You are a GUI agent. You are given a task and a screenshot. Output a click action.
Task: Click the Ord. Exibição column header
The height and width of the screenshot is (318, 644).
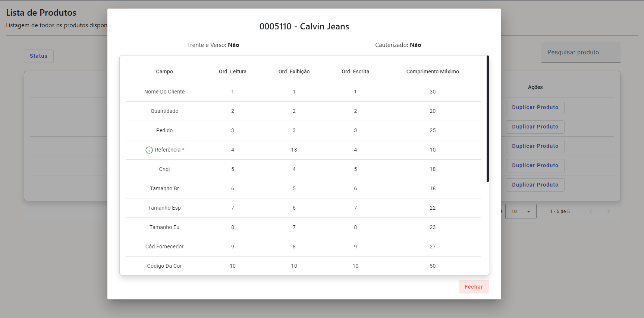point(294,72)
